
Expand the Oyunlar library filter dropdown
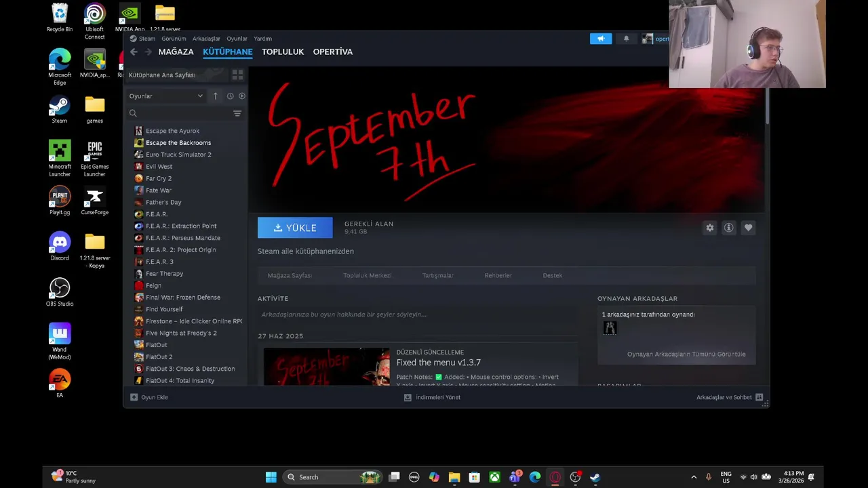coord(166,96)
